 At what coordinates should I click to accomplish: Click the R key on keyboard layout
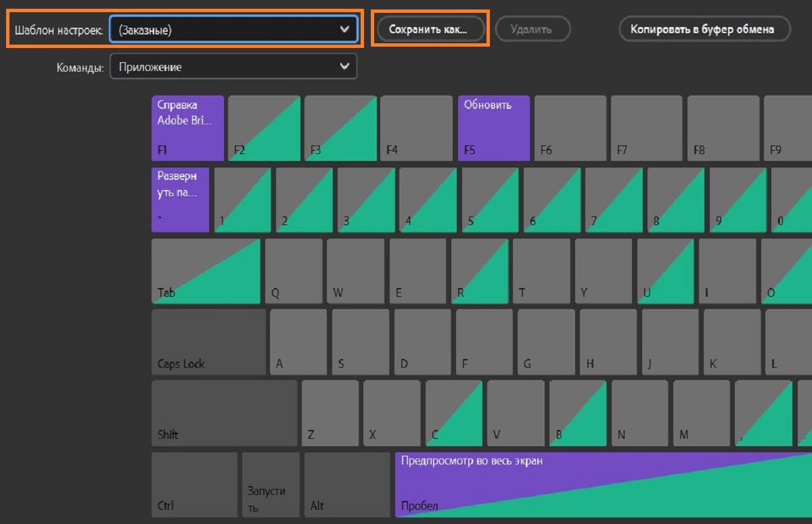click(479, 271)
